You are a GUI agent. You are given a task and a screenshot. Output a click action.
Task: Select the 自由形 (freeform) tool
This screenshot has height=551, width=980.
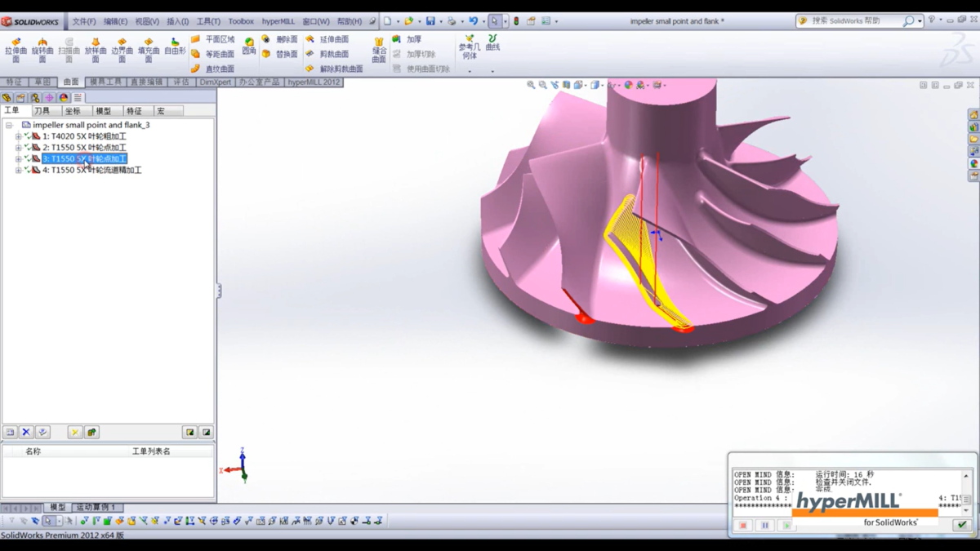(175, 46)
